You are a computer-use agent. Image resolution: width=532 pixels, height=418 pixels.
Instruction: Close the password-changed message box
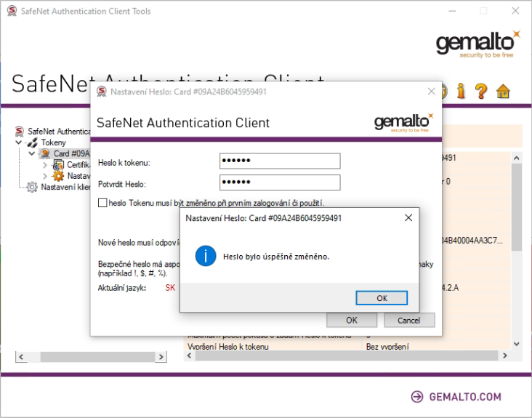pyautogui.click(x=408, y=218)
